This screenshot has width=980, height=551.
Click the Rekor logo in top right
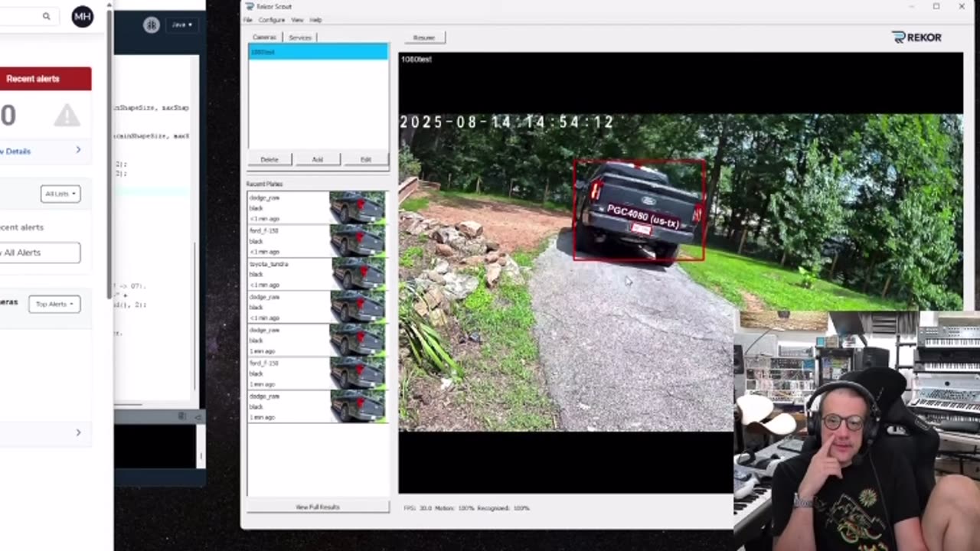coord(916,37)
